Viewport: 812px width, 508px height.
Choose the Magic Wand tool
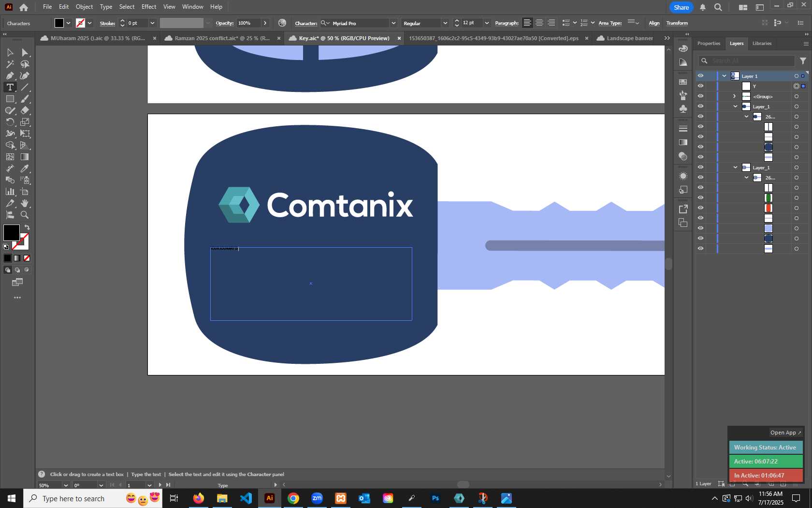10,64
